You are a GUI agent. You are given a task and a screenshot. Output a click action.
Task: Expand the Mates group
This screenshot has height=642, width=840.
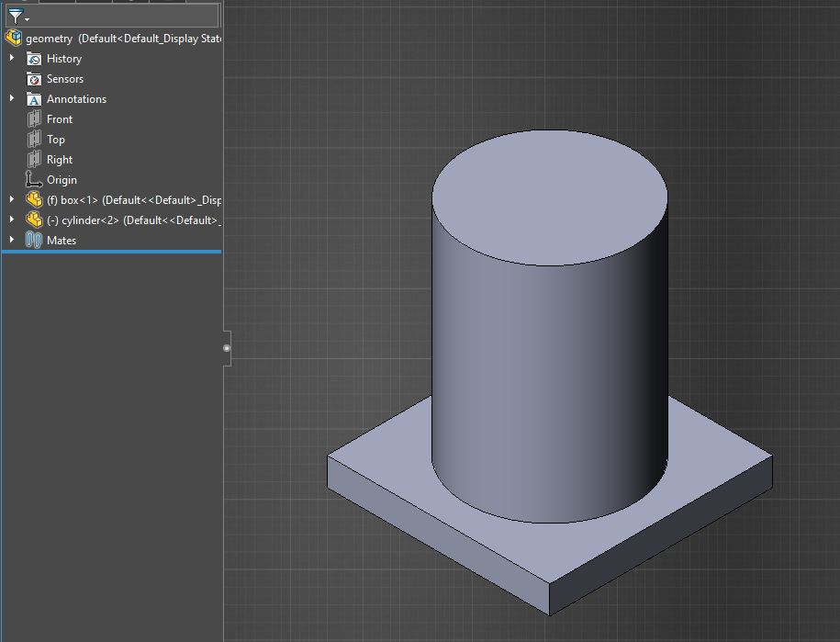(10, 240)
